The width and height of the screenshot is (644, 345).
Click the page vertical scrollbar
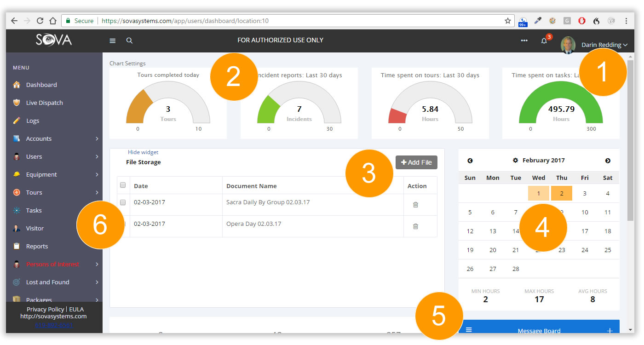pyautogui.click(x=631, y=138)
